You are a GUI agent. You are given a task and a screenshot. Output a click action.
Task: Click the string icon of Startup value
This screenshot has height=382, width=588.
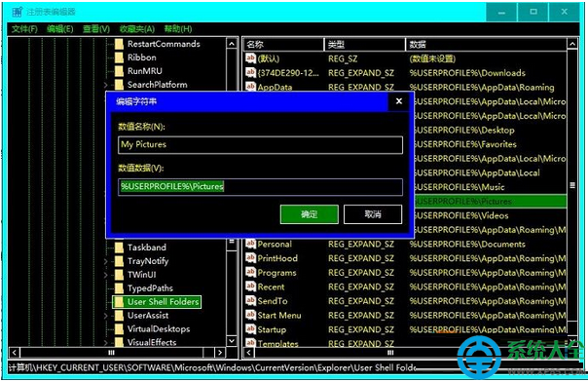click(x=250, y=329)
